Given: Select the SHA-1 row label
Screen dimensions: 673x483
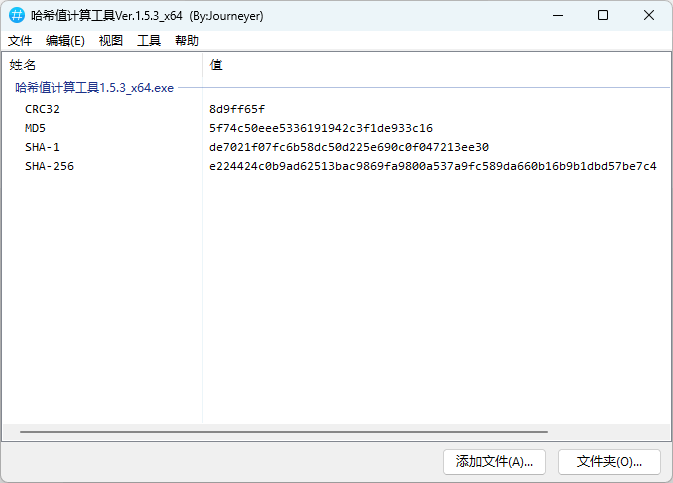Looking at the screenshot, I should pos(42,147).
